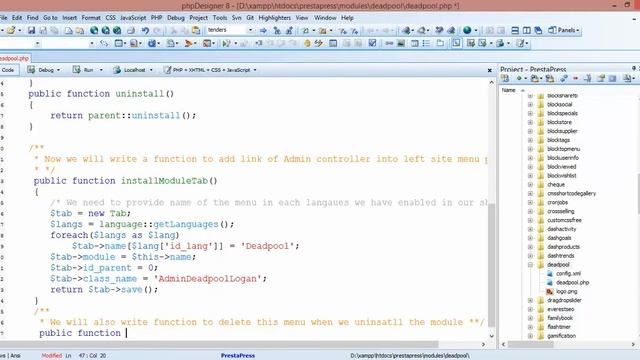Close the editor document with X button

click(x=490, y=70)
